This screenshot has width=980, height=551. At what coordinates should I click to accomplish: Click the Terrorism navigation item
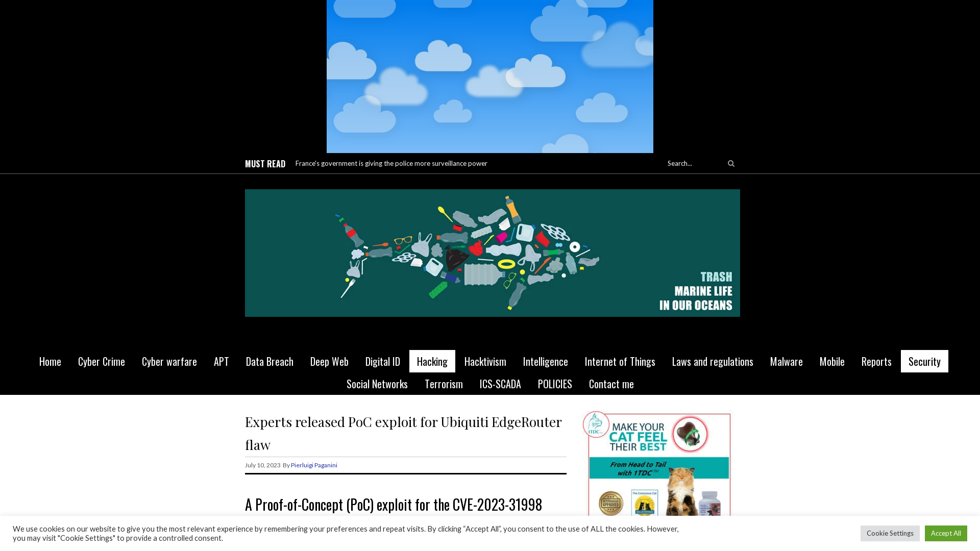tap(444, 384)
